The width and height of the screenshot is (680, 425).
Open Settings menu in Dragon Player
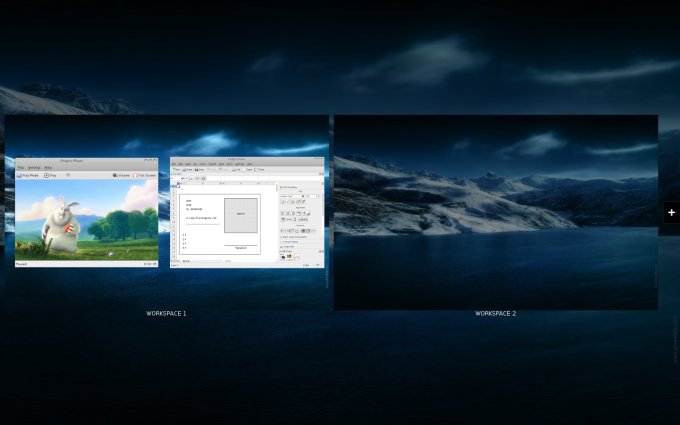pyautogui.click(x=34, y=168)
